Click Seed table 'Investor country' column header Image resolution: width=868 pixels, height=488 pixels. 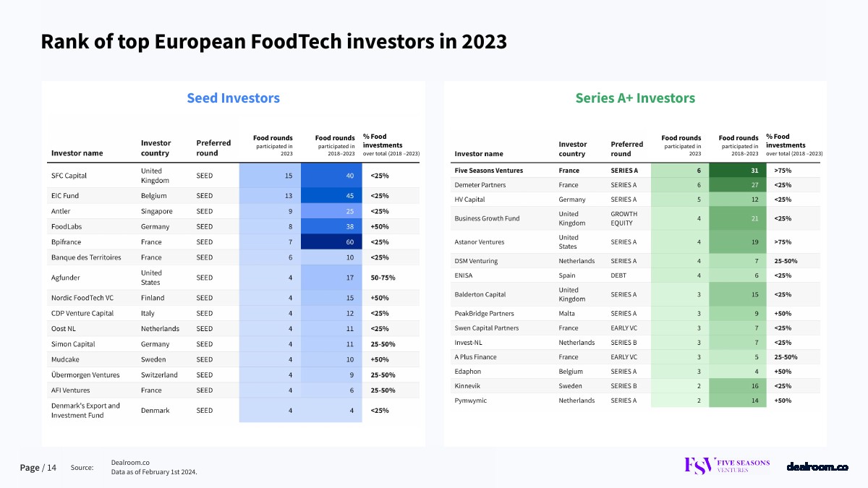(x=156, y=148)
